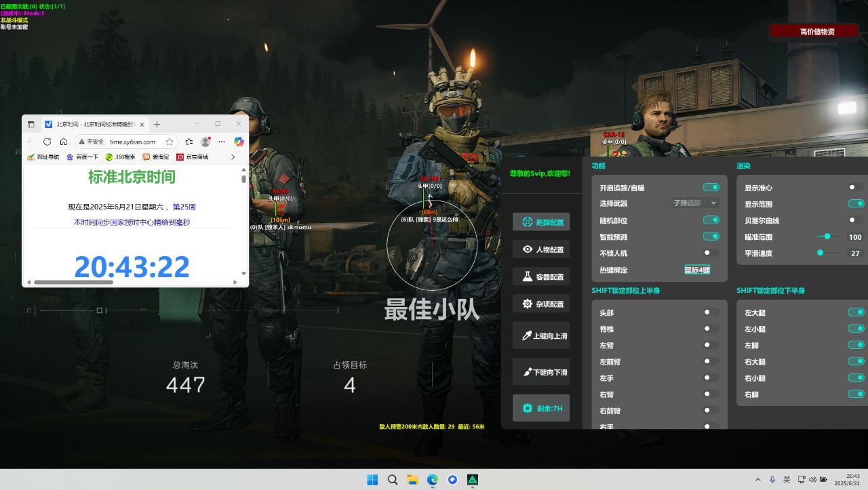Enable the 显示准心 switch
This screenshot has width=868, height=490.
click(856, 188)
